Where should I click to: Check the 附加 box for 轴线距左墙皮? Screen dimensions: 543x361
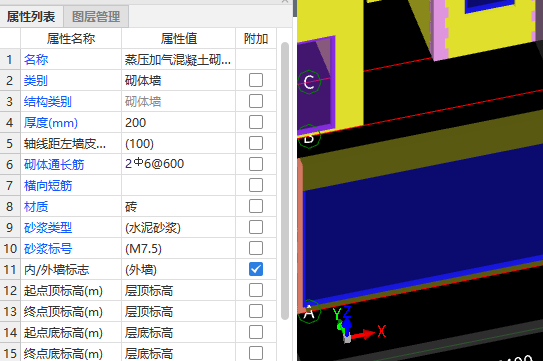(256, 143)
